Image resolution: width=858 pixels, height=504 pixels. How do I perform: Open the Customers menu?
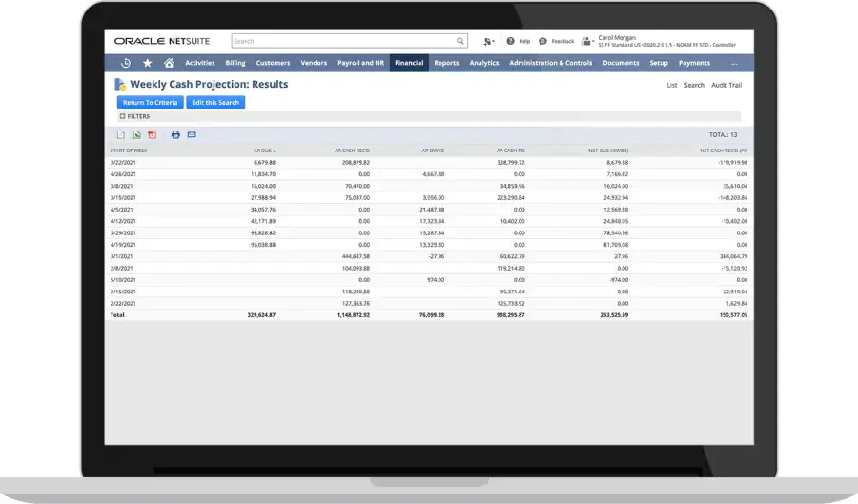(273, 63)
